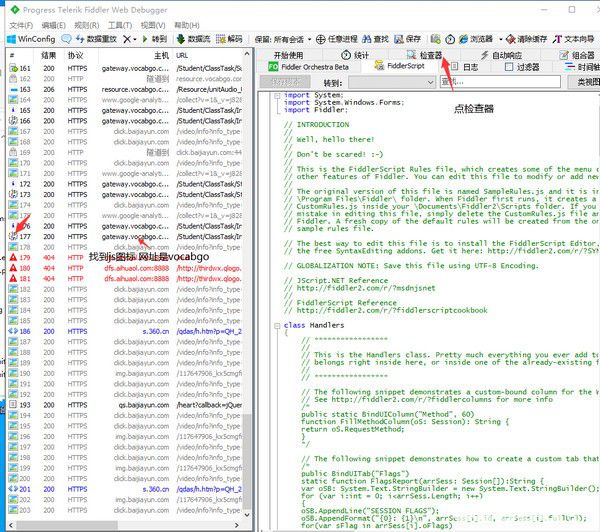Screen dimensions: 600x532
Task: Sort sessions by the 主机 column header
Action: 161,55
